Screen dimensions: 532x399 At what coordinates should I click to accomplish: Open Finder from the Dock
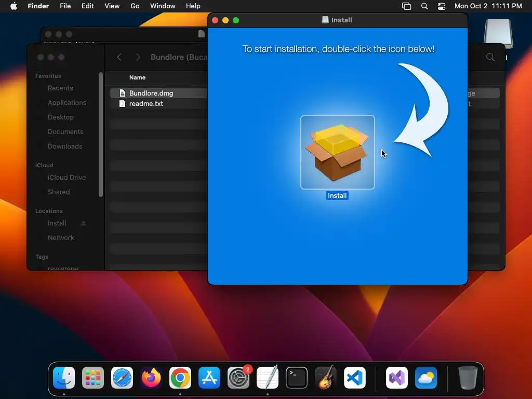(64, 378)
